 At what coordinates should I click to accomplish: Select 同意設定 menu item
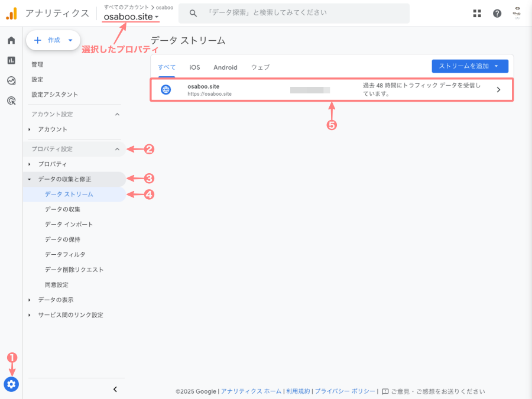57,285
